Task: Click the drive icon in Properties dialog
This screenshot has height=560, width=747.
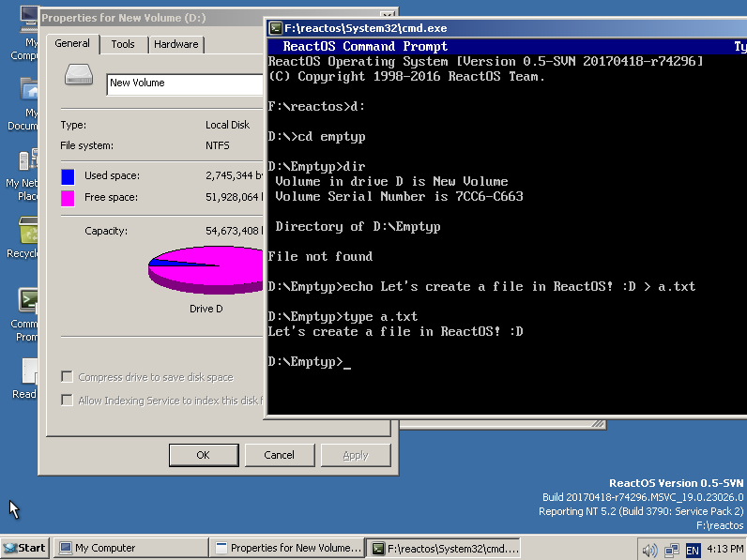Action: click(x=79, y=75)
